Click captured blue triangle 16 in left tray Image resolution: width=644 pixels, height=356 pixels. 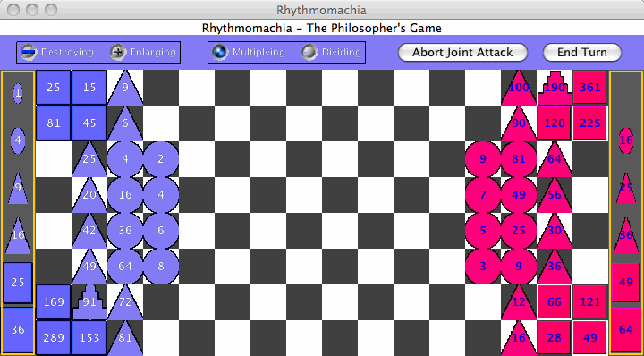point(18,235)
